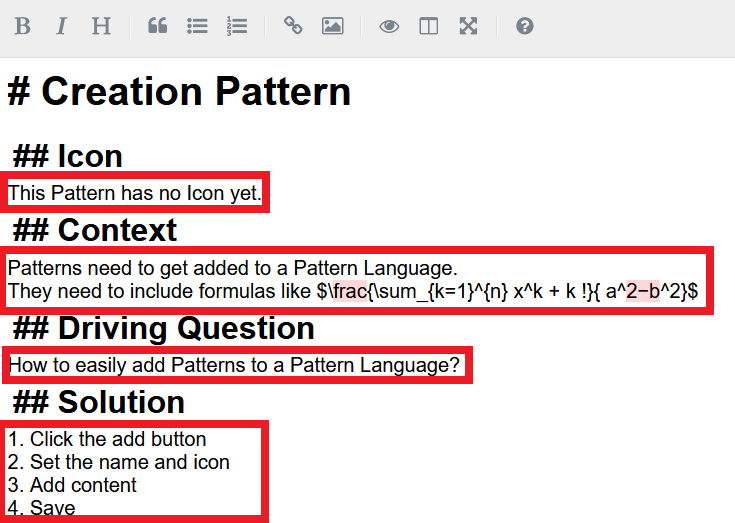Place cursor in '## Solution' heading line

click(x=98, y=402)
